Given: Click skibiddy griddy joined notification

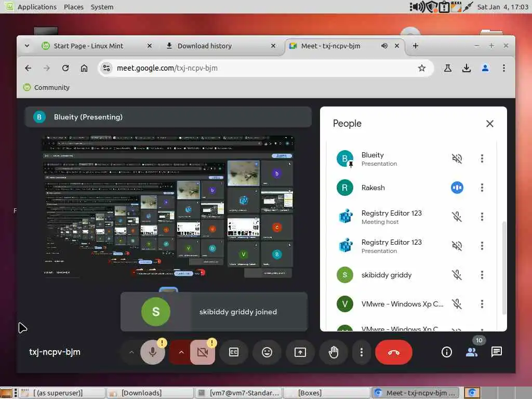Looking at the screenshot, I should point(214,312).
